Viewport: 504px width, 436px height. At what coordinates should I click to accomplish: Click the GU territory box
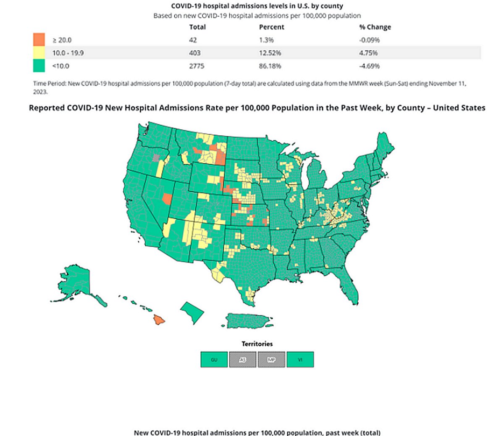(214, 360)
